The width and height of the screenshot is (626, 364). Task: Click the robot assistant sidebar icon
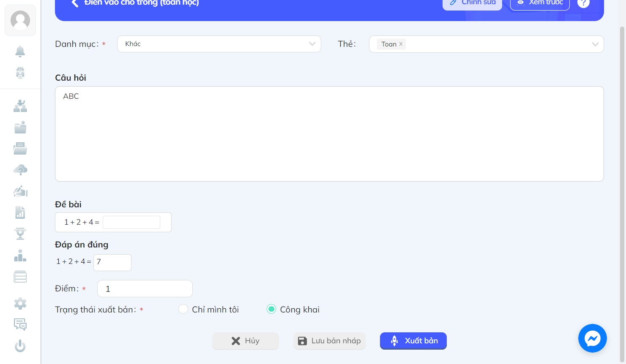coord(20,73)
